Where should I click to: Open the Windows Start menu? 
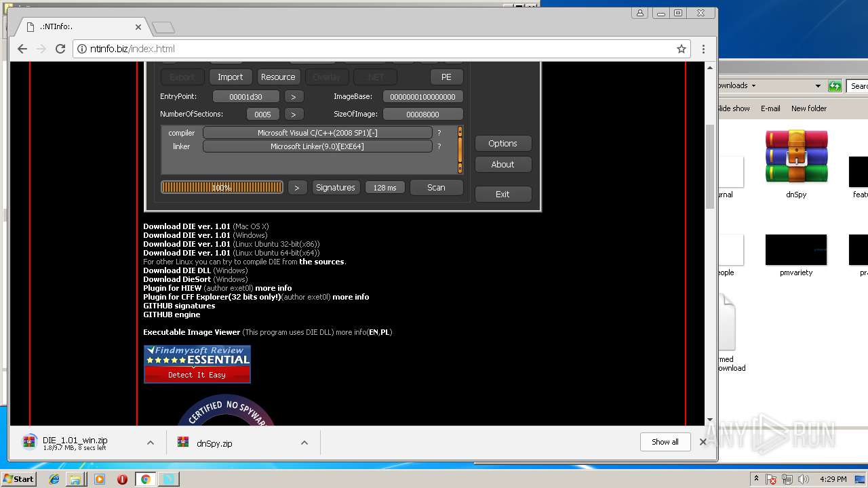pyautogui.click(x=18, y=479)
